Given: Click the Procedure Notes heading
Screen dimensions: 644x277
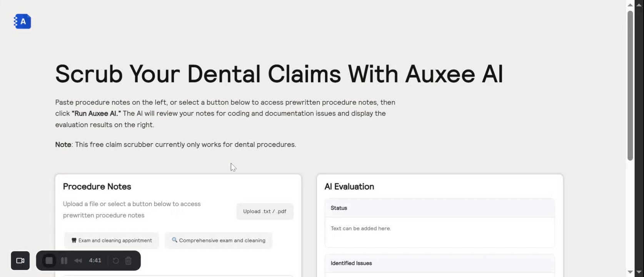Looking at the screenshot, I should click(x=97, y=187).
